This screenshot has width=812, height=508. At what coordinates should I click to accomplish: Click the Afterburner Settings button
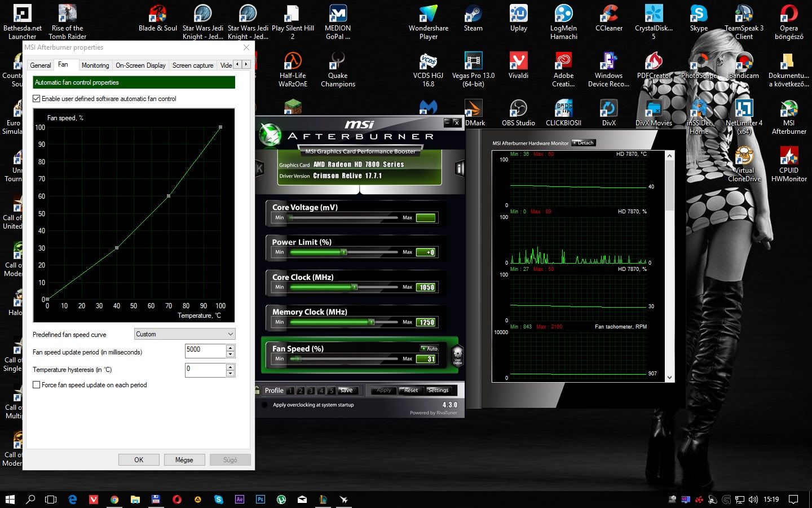tap(438, 390)
